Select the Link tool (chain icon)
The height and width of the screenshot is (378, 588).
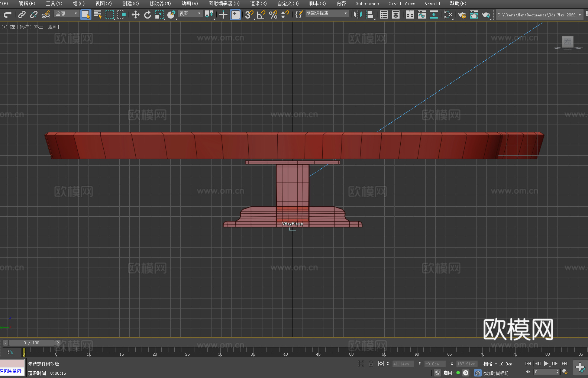[x=22, y=14]
